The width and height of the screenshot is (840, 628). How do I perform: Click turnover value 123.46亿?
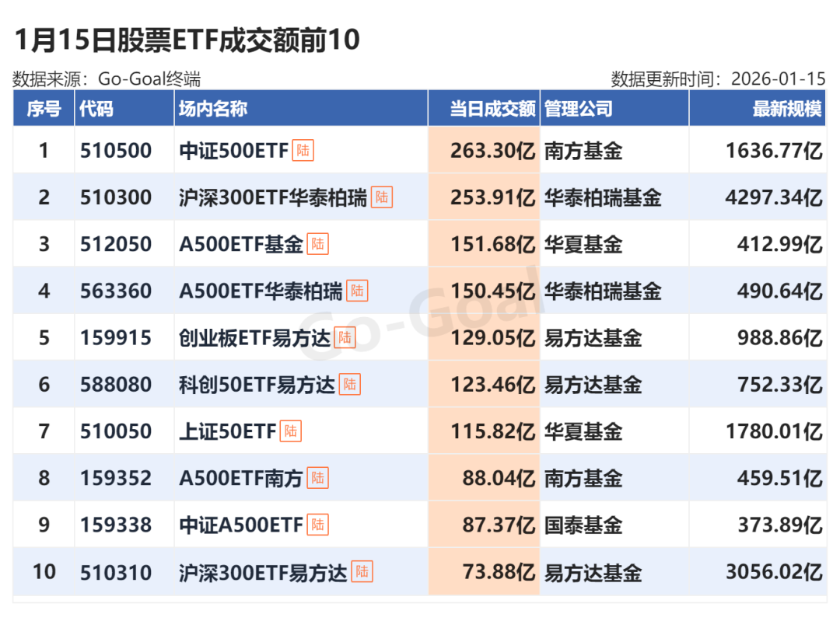(493, 385)
